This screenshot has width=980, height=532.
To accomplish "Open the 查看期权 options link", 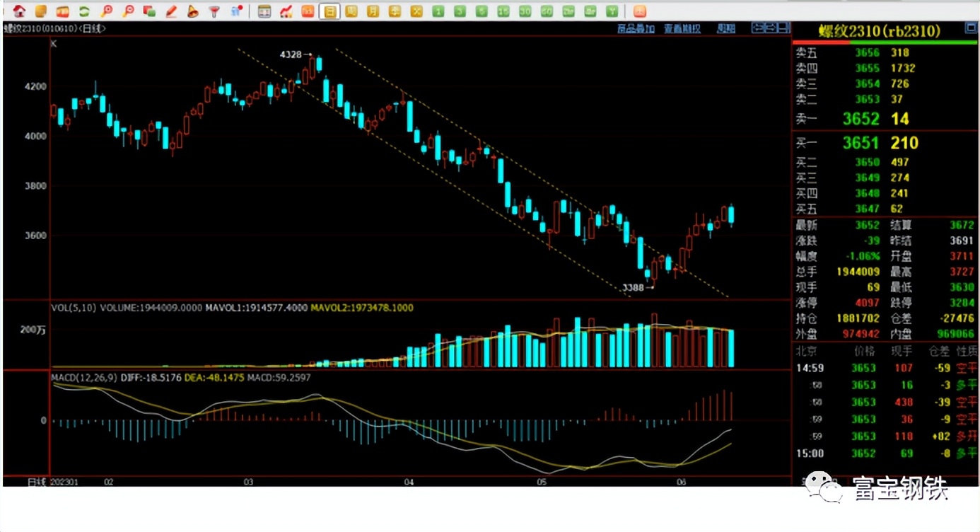I will [x=682, y=29].
